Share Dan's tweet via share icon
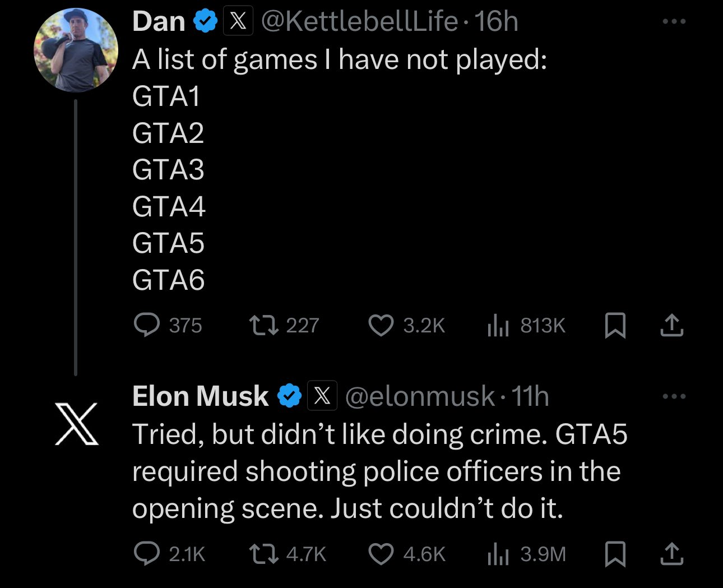 pyautogui.click(x=671, y=325)
